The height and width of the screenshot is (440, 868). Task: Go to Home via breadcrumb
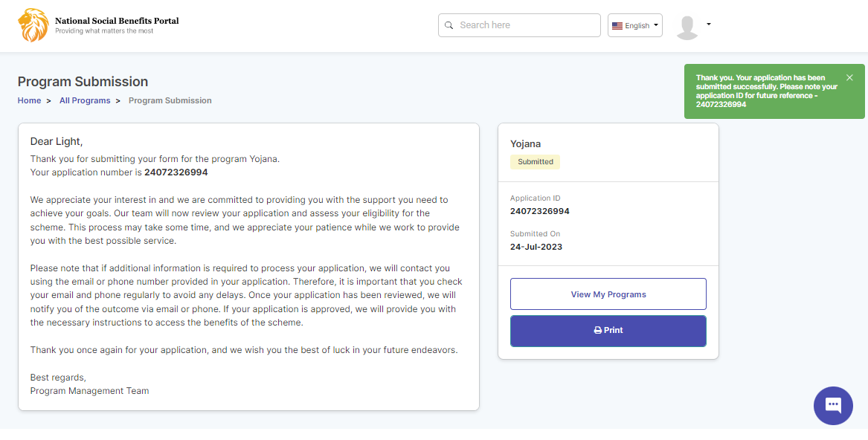[x=29, y=100]
